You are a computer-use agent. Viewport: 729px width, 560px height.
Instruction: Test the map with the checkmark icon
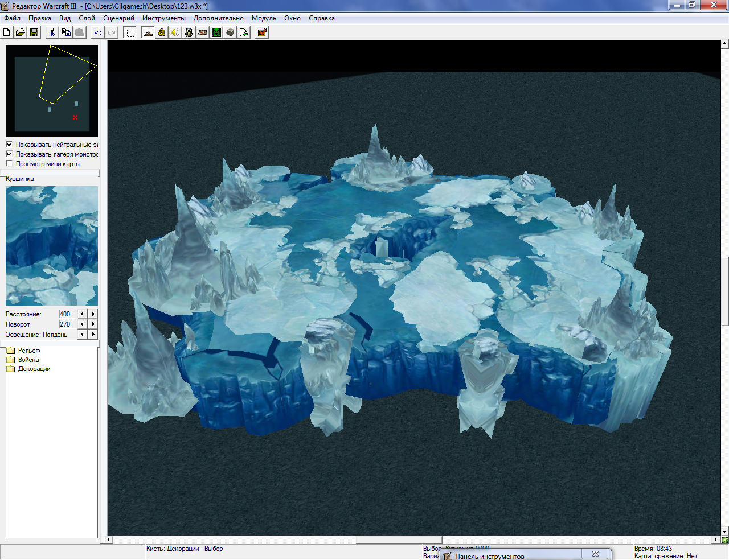pyautogui.click(x=262, y=32)
